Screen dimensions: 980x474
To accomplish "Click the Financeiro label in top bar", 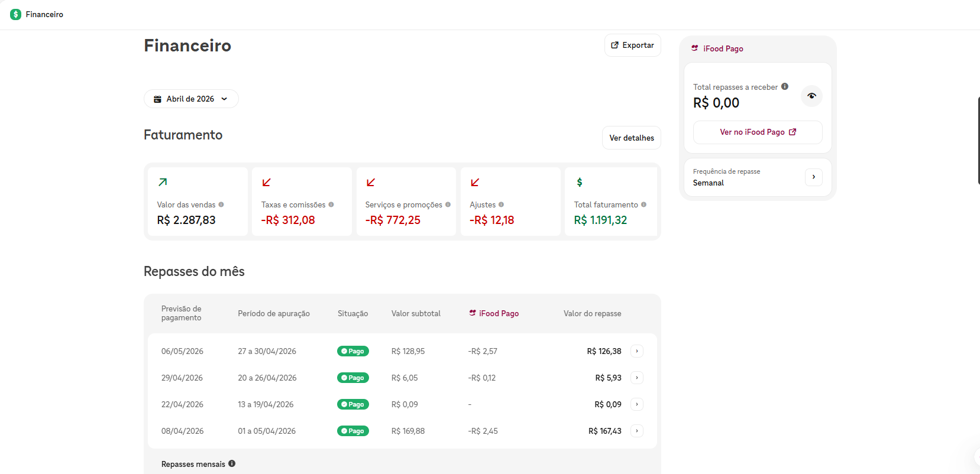I will (44, 14).
